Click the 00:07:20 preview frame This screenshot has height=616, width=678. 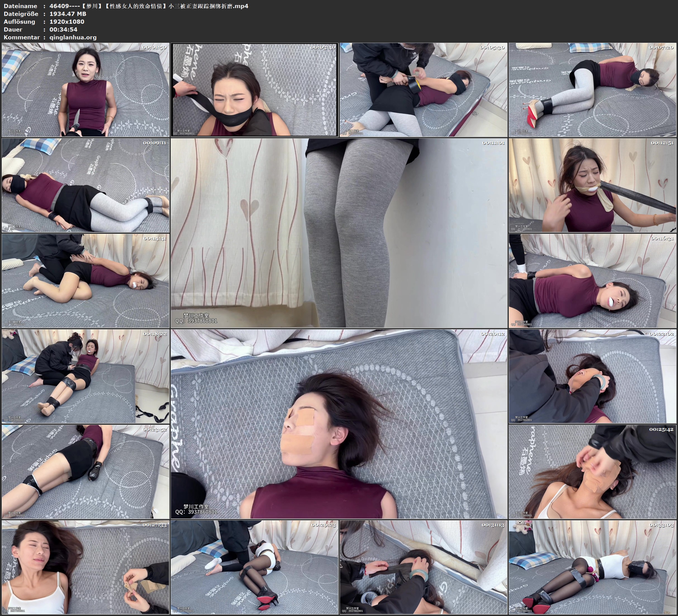pyautogui.click(x=593, y=89)
